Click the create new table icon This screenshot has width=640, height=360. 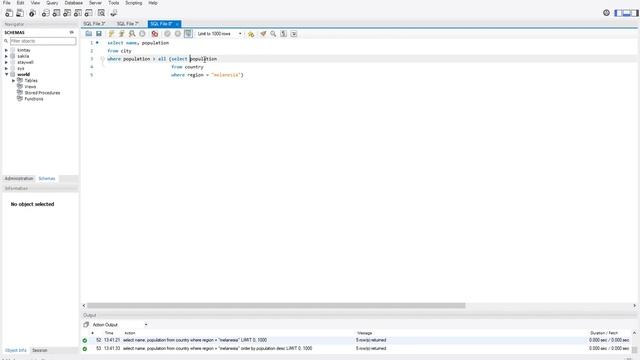point(56,13)
